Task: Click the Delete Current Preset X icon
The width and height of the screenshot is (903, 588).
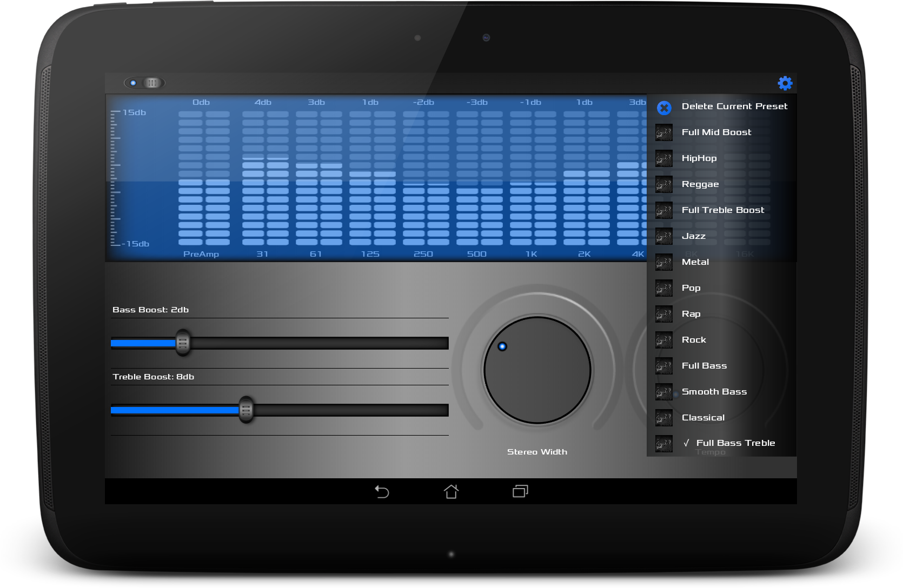Action: [664, 108]
